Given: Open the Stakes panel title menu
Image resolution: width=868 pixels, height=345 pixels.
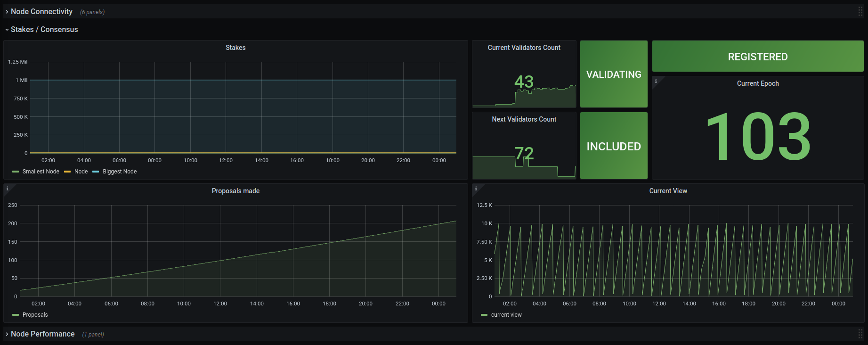Looking at the screenshot, I should [235, 48].
